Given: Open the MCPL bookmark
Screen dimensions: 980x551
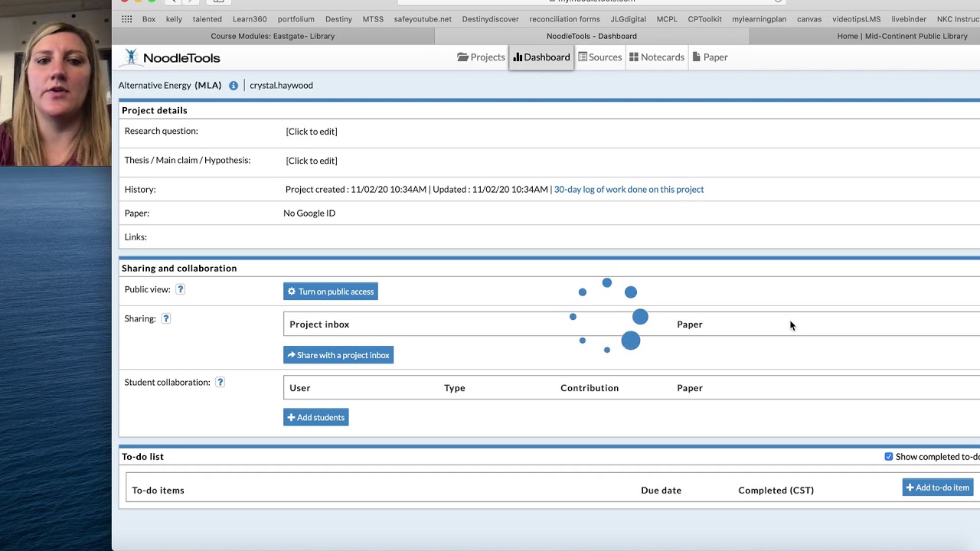Looking at the screenshot, I should [x=667, y=19].
